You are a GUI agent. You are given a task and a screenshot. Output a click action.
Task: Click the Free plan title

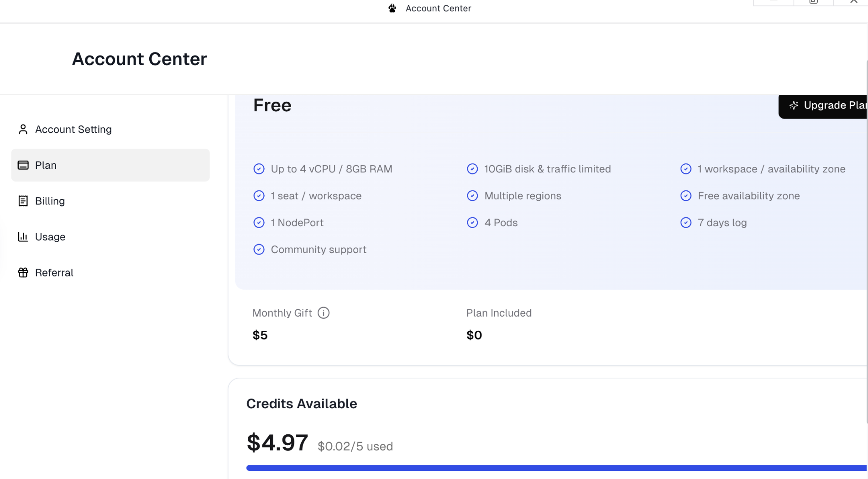tap(272, 105)
